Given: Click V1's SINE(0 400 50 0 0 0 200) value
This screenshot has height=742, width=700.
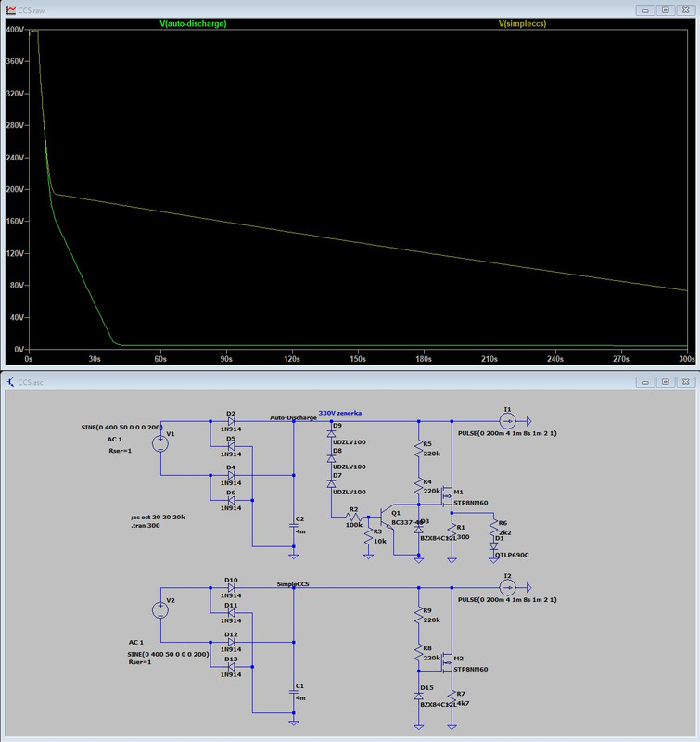Looking at the screenshot, I should point(122,428).
